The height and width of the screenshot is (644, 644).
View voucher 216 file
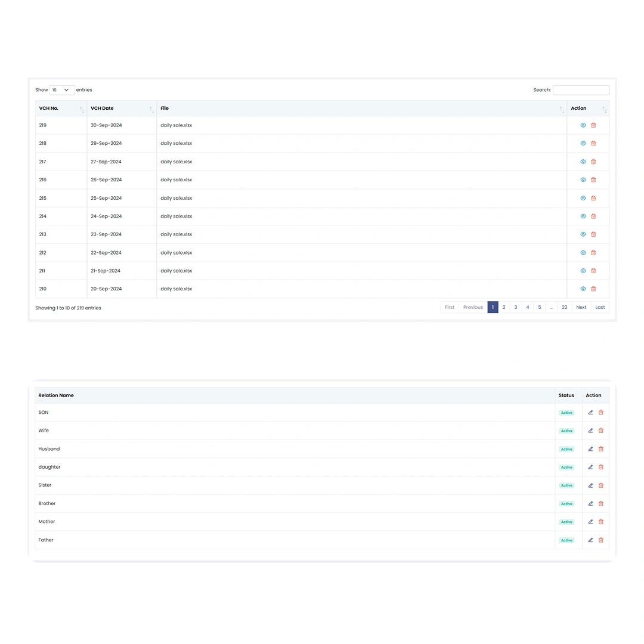pyautogui.click(x=583, y=180)
